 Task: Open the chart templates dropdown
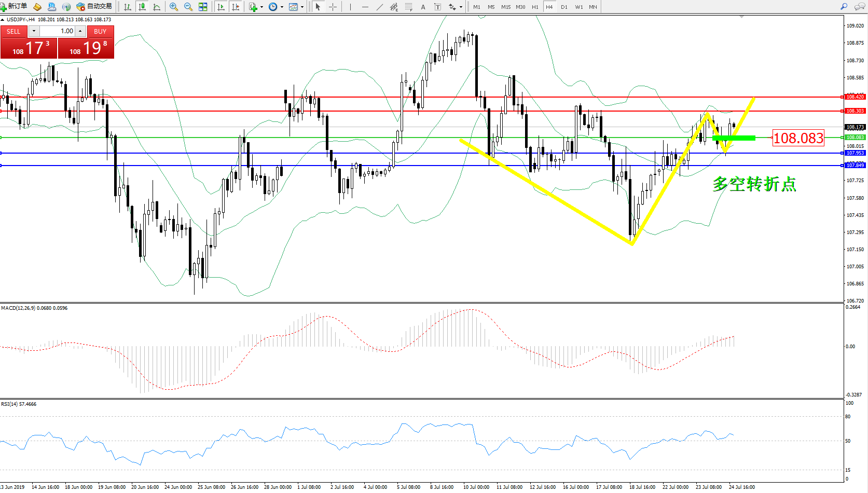coord(302,7)
